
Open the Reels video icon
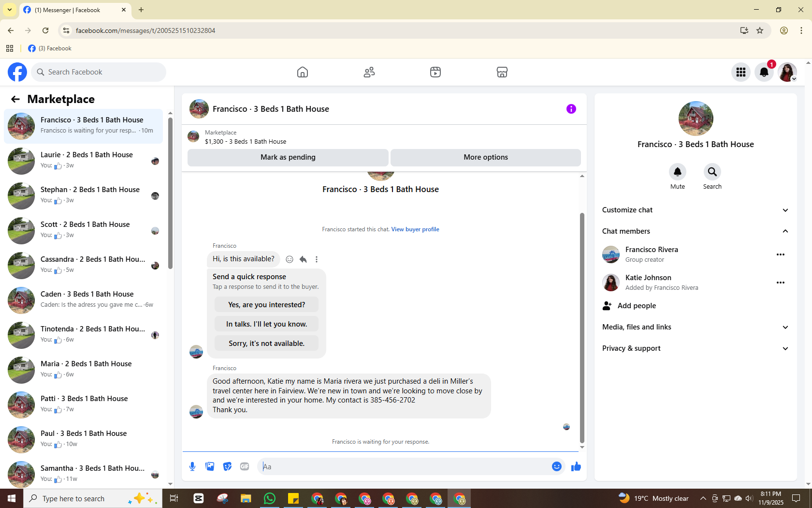point(435,72)
